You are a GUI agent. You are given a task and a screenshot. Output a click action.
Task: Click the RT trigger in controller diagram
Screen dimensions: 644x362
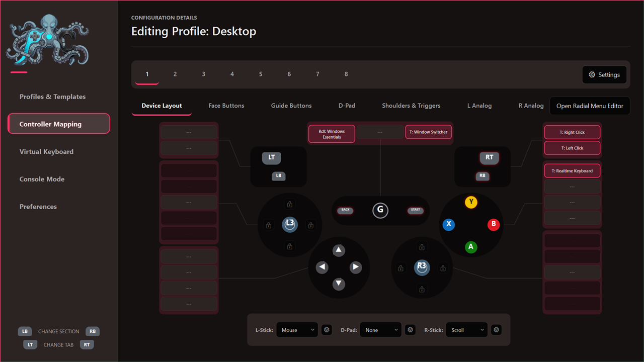coord(490,157)
